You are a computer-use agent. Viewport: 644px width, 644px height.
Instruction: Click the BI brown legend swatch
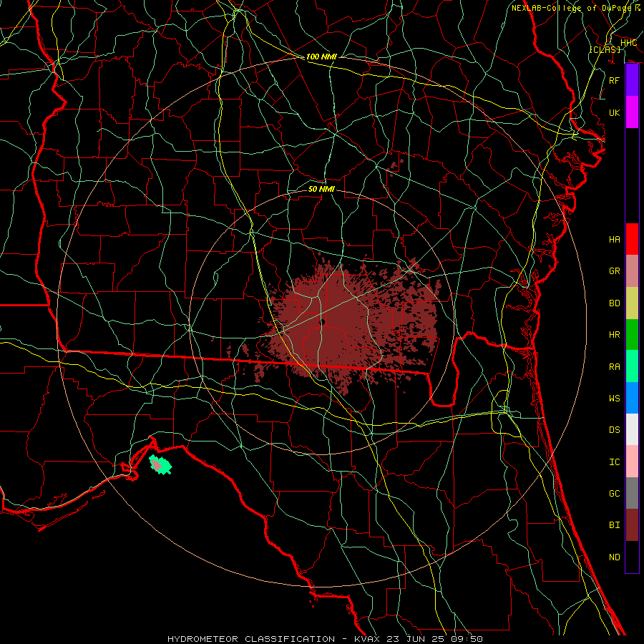[x=632, y=525]
